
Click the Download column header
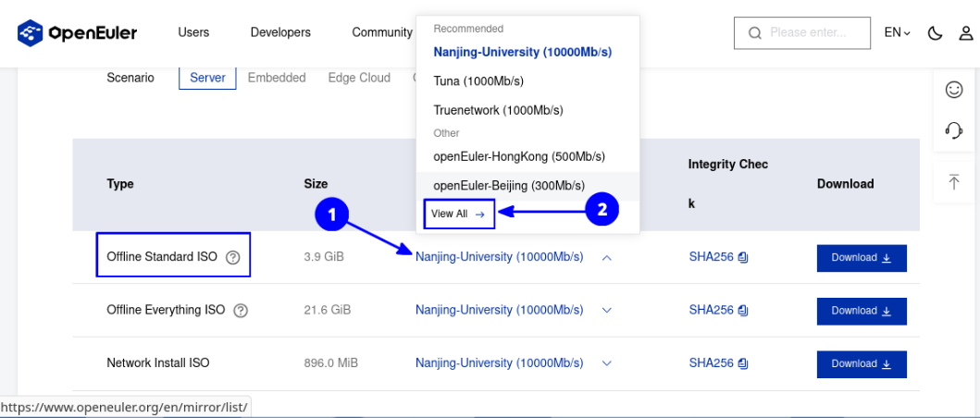coord(845,184)
